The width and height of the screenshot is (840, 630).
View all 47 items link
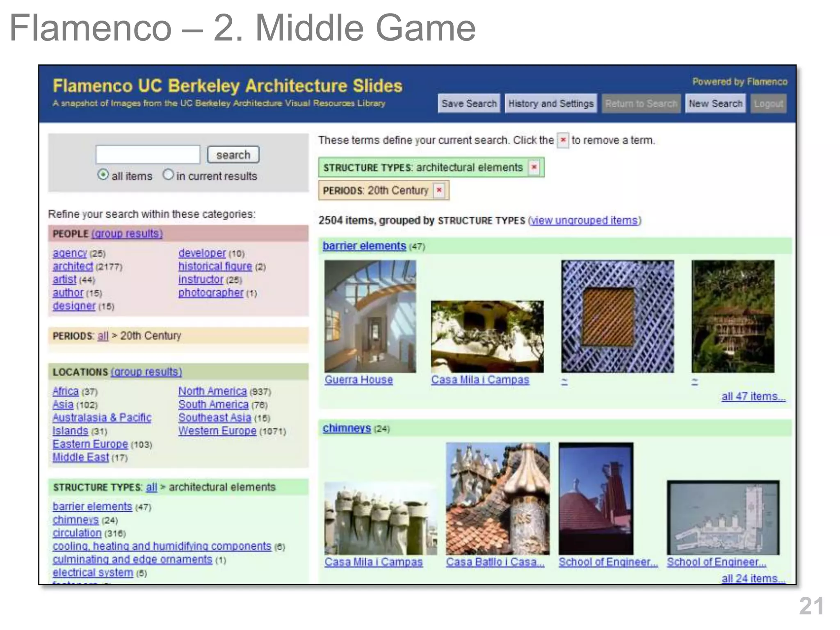click(x=753, y=396)
